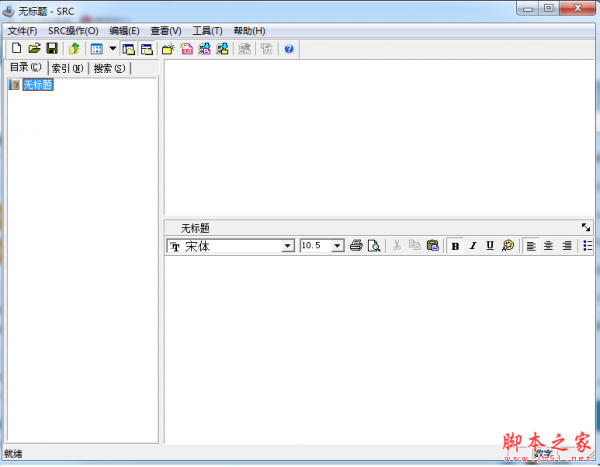Click the green up-arrow folder icon
Viewport: 600px width, 467px height.
click(x=74, y=49)
